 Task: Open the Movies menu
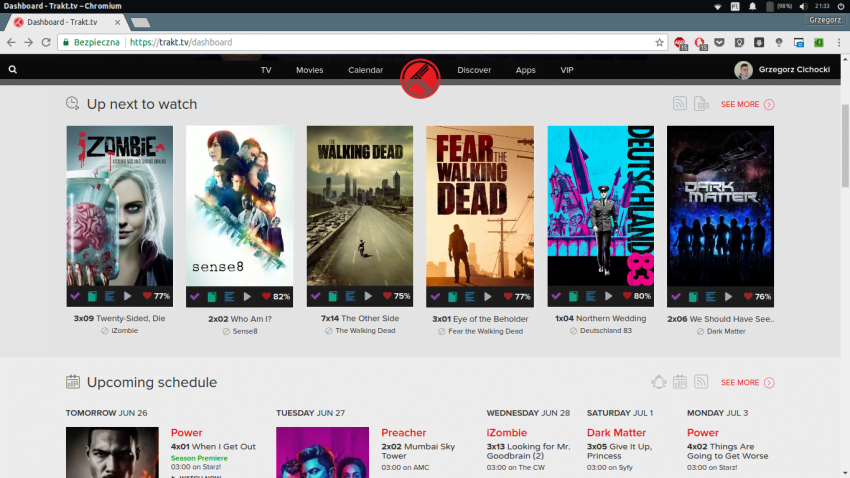(x=310, y=70)
